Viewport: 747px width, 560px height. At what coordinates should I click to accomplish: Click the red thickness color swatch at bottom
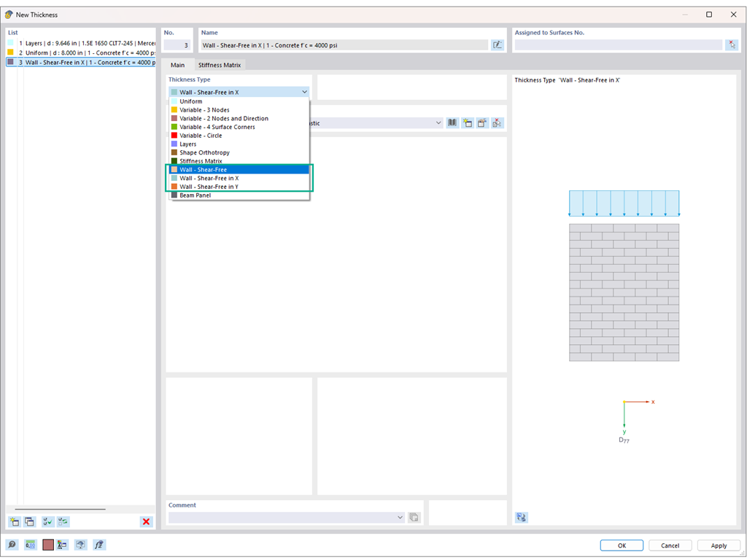[48, 544]
